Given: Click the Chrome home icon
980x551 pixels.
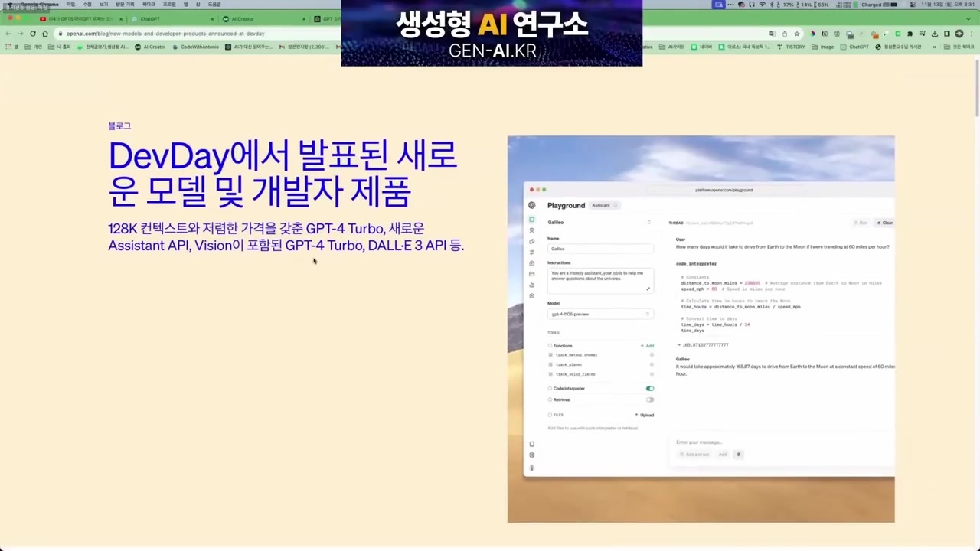Looking at the screenshot, I should [45, 34].
